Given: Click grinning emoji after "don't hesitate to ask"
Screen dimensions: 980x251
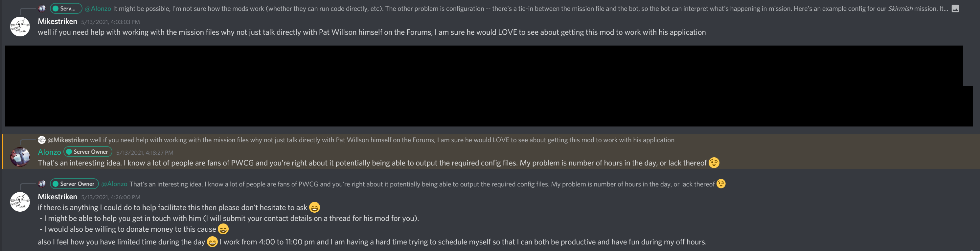Looking at the screenshot, I should point(314,208).
